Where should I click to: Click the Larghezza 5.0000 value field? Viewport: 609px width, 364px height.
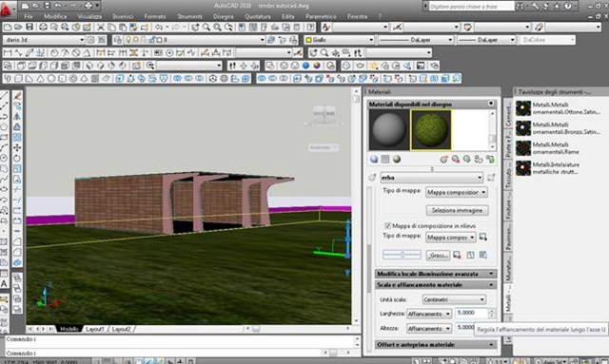472,313
